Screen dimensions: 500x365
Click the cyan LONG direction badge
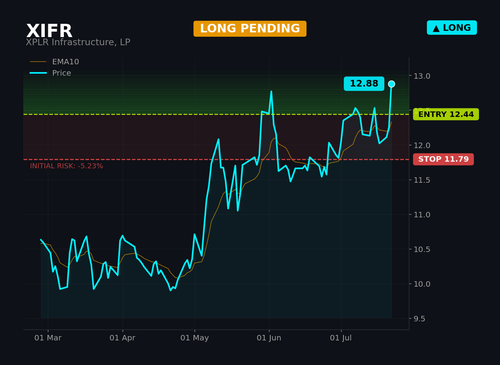click(452, 28)
